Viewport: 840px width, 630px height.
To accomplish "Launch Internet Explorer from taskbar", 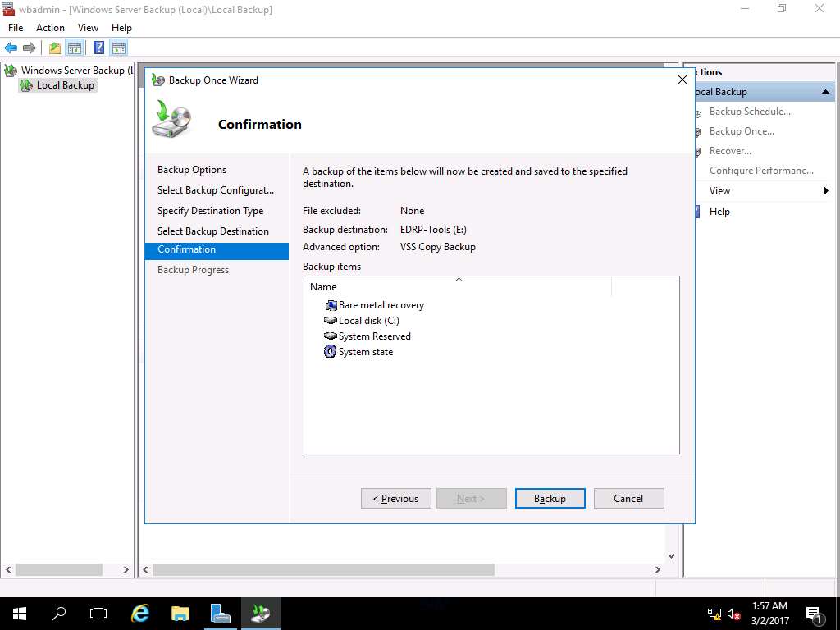I will tap(139, 614).
